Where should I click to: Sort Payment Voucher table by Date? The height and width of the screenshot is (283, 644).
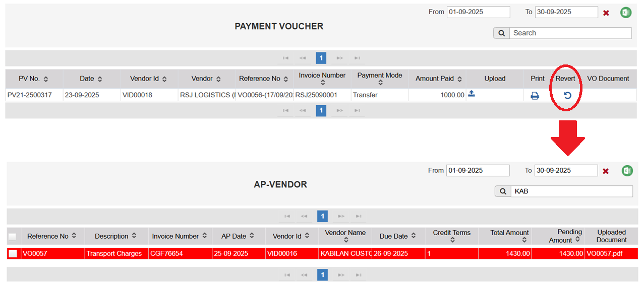point(100,79)
